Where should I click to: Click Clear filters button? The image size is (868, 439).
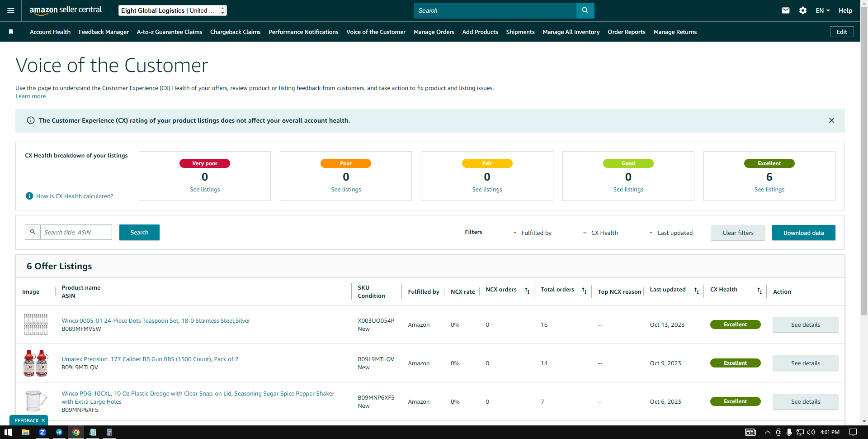[738, 233]
